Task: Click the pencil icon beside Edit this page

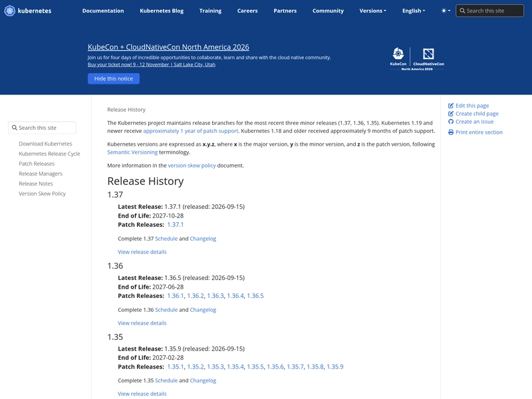Action: [451, 106]
